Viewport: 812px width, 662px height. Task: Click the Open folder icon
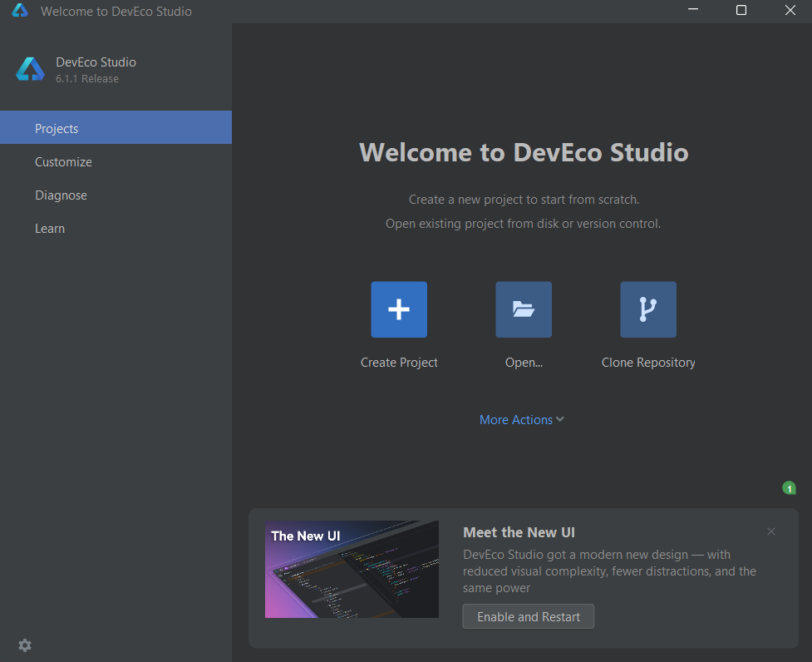[524, 309]
